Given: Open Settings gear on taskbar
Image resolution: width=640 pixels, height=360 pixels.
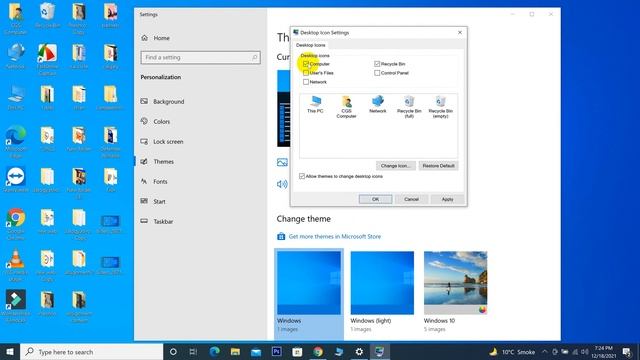Looking at the screenshot, I should point(359,351).
